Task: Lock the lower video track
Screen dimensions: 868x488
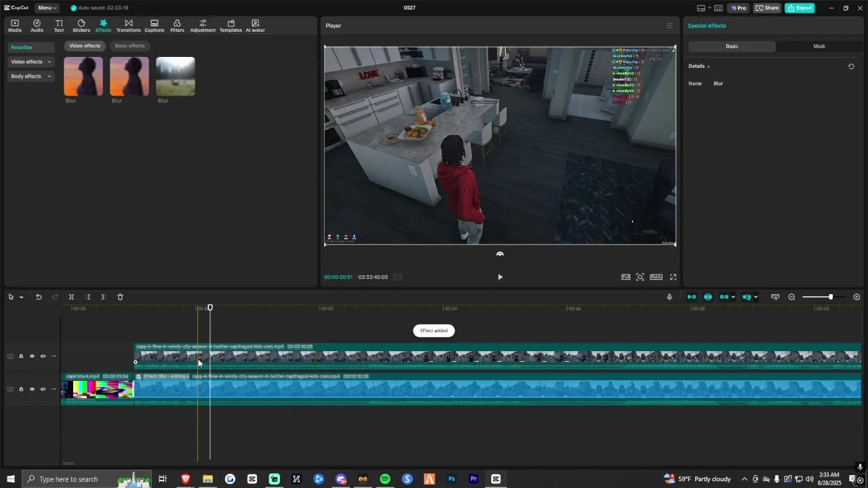Action: [x=21, y=389]
